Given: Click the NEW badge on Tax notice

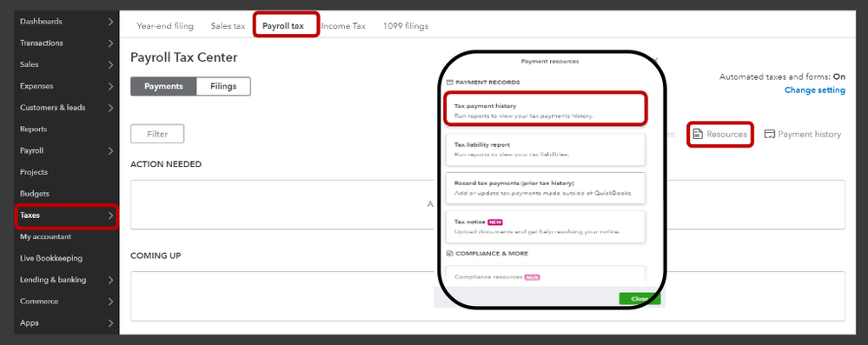Looking at the screenshot, I should [x=495, y=222].
